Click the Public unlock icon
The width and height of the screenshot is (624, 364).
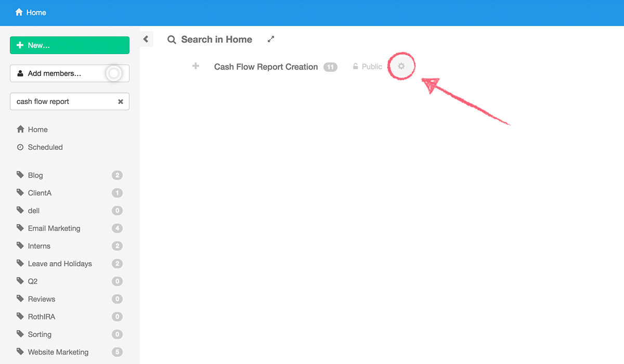356,67
